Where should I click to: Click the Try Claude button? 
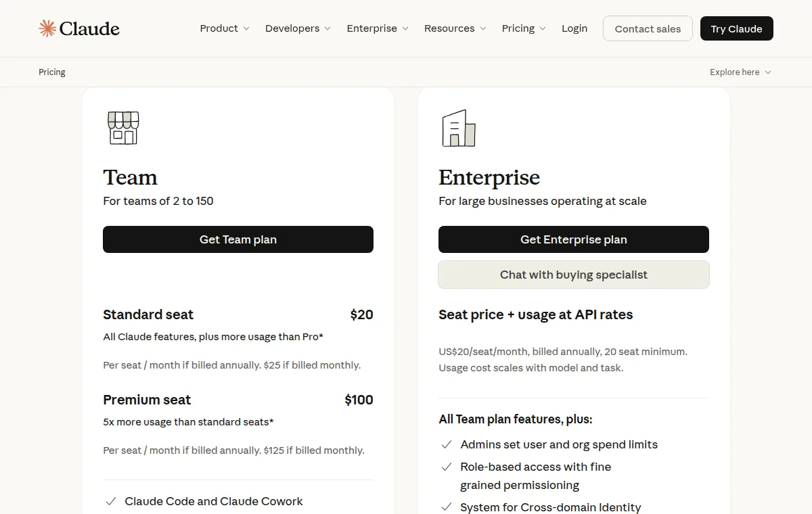(736, 28)
